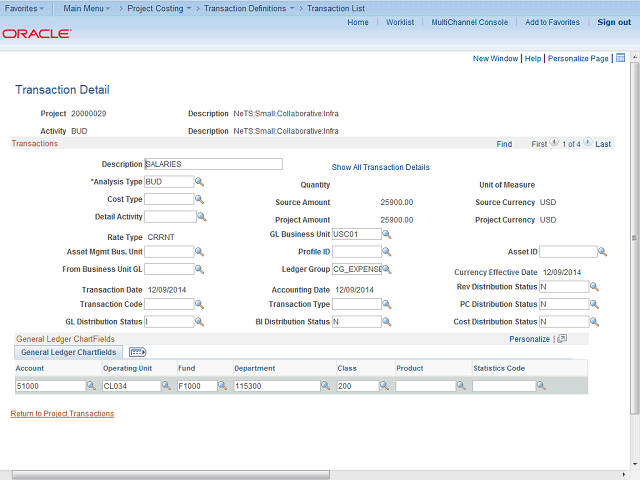Click the show all columns icon
Viewport: 640px width, 480px height.
point(138,352)
